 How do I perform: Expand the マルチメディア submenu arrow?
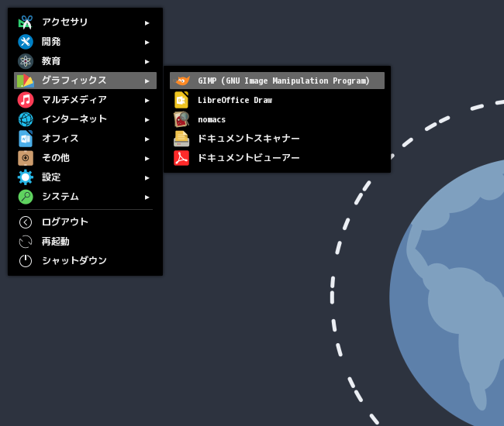147,100
